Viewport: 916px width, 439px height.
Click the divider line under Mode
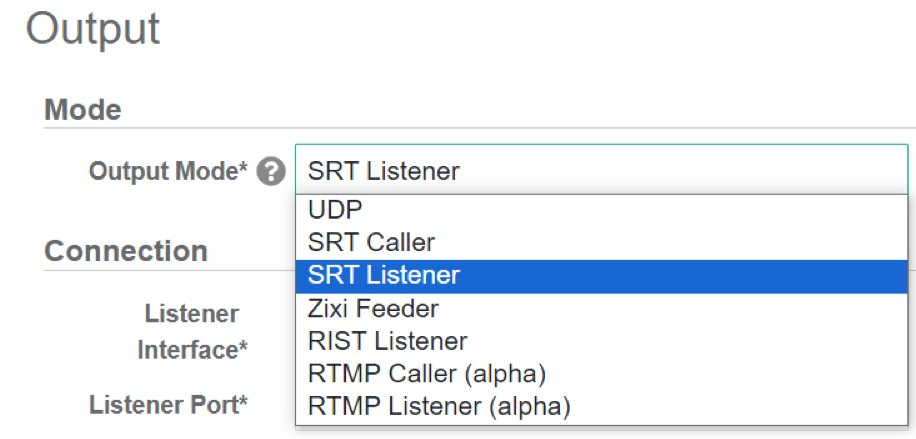(x=480, y=128)
